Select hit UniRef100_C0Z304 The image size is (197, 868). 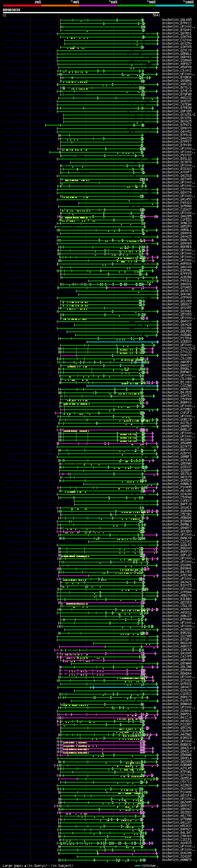(x=177, y=40)
